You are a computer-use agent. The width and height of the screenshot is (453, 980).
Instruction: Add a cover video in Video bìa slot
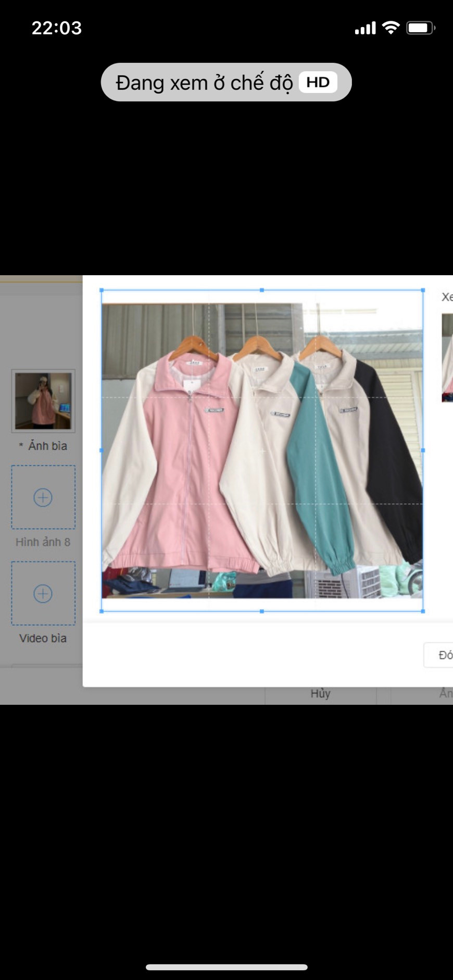[x=43, y=594]
